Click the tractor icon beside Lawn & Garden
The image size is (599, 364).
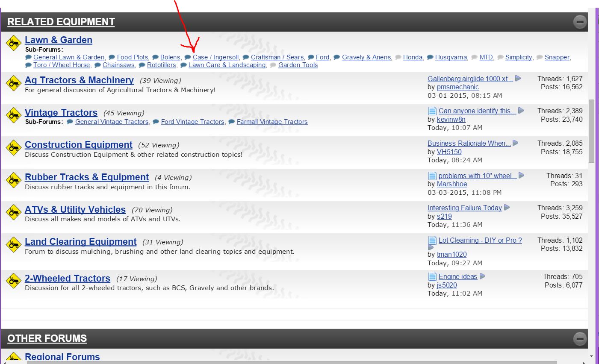(14, 43)
